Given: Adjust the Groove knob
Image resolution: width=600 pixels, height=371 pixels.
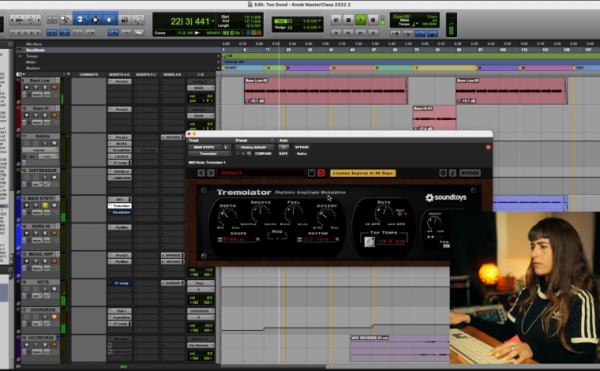Looking at the screenshot, I should click(x=260, y=213).
